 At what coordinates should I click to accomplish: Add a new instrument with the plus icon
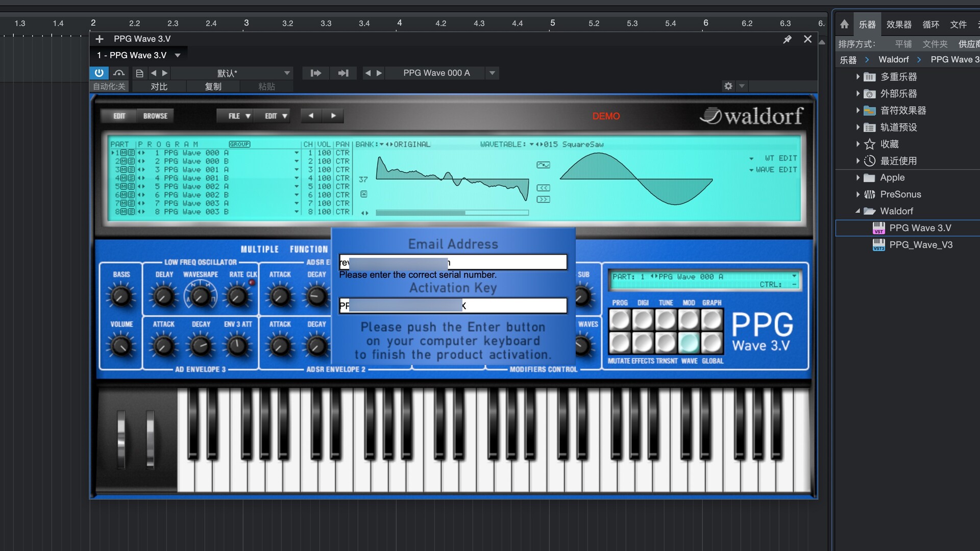[100, 39]
